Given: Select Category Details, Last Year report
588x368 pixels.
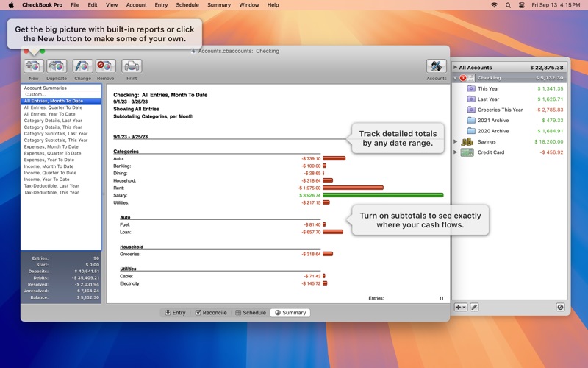Looking at the screenshot, I should coord(61,121).
